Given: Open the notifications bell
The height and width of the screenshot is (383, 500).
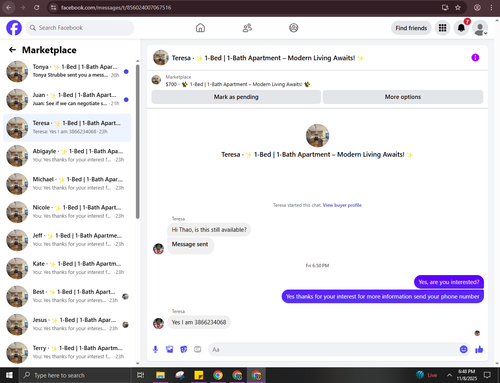Looking at the screenshot, I should (x=461, y=28).
